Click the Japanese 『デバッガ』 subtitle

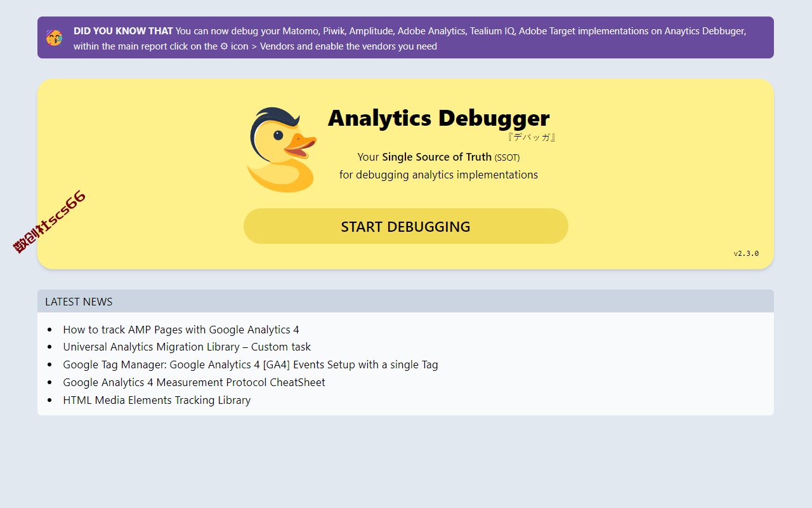point(532,137)
